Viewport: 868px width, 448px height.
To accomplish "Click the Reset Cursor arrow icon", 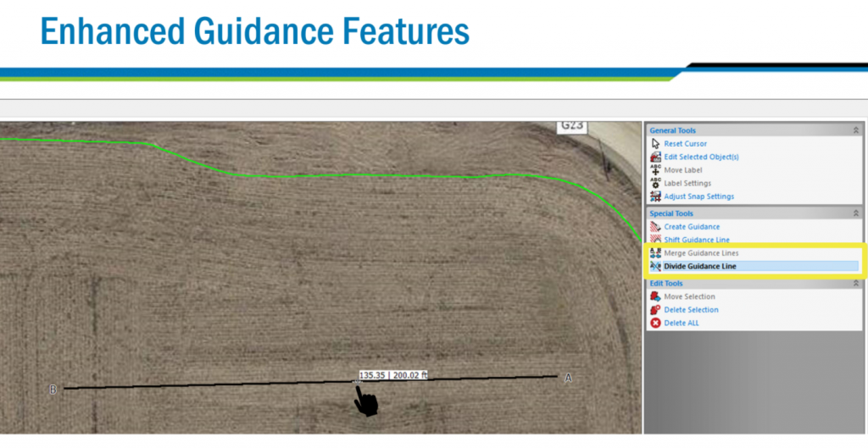I will click(655, 143).
